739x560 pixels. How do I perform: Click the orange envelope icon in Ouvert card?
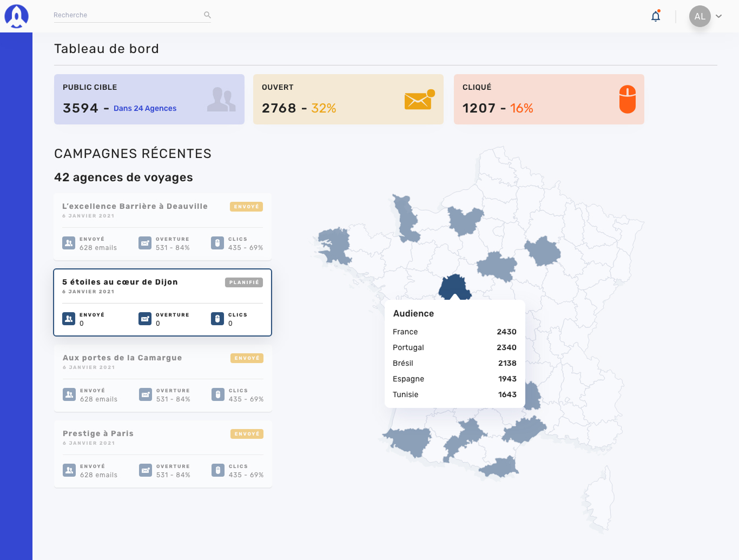point(419,100)
